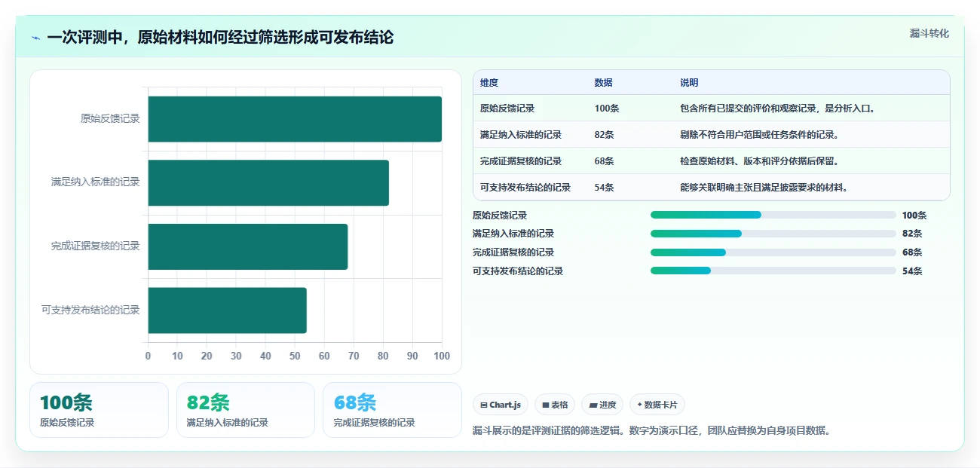Click the 100条 value beside the progress bar
The image size is (980, 468).
click(914, 215)
